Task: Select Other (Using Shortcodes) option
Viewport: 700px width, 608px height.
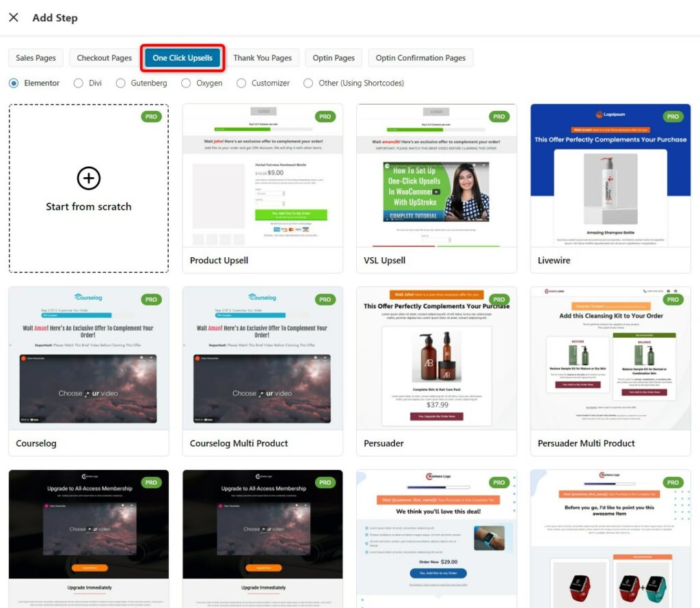Action: [308, 83]
